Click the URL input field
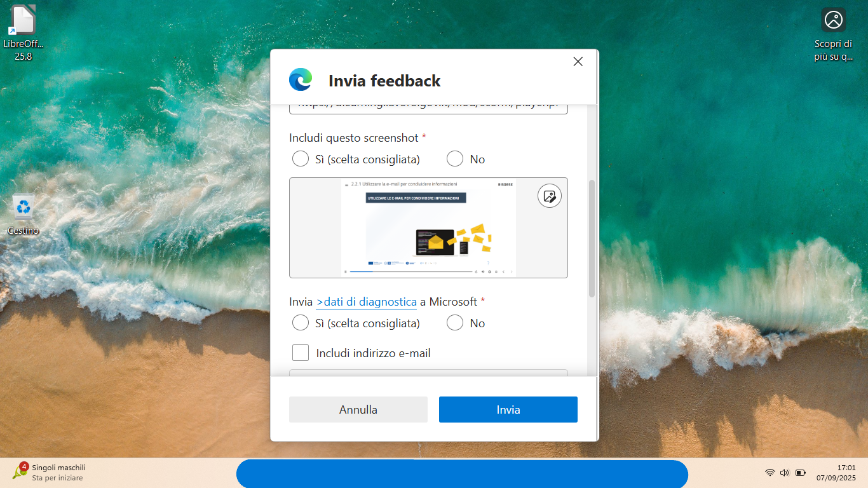The image size is (868, 488). [x=428, y=108]
